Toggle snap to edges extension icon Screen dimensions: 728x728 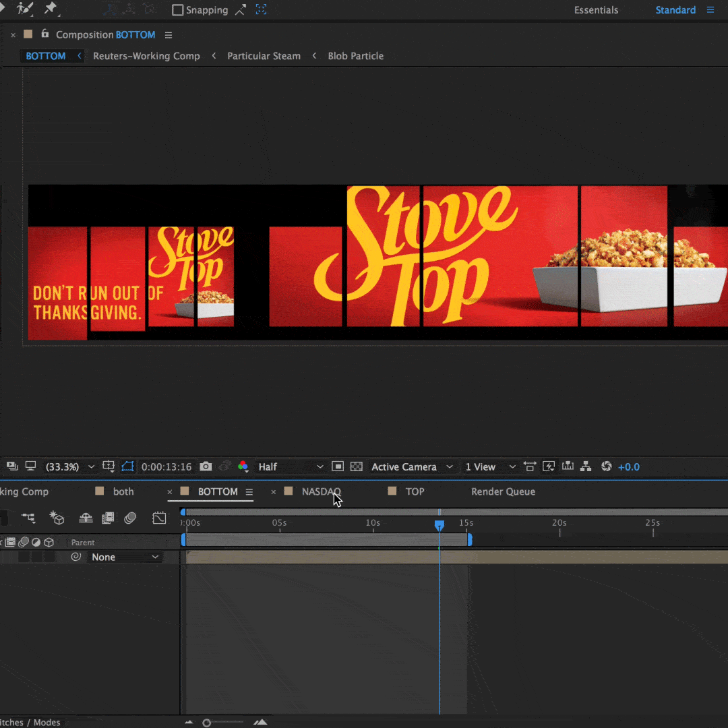pyautogui.click(x=240, y=9)
